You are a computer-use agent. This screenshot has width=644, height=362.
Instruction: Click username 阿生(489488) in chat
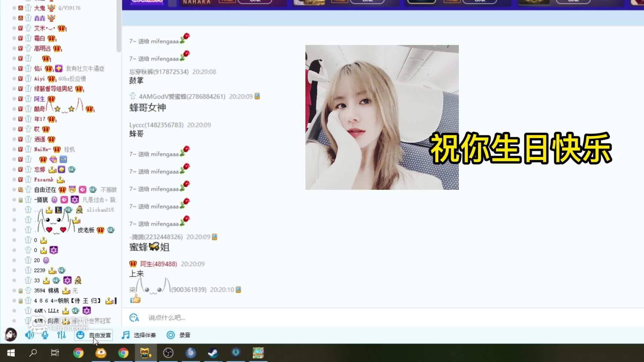158,264
